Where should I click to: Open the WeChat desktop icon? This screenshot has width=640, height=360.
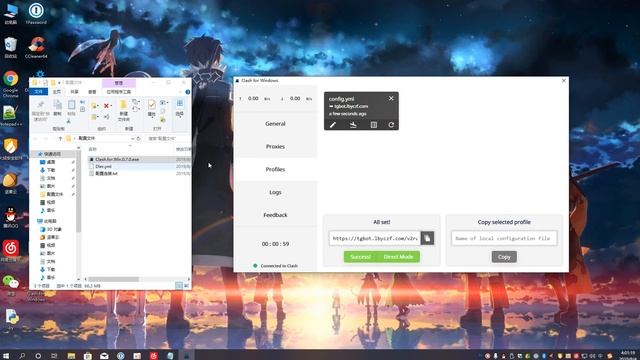tap(11, 284)
